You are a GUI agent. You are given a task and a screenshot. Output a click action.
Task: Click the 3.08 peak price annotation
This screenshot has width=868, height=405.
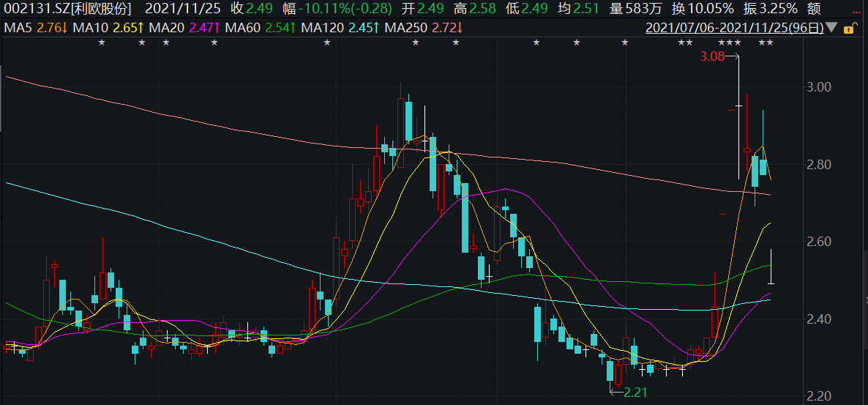(711, 56)
